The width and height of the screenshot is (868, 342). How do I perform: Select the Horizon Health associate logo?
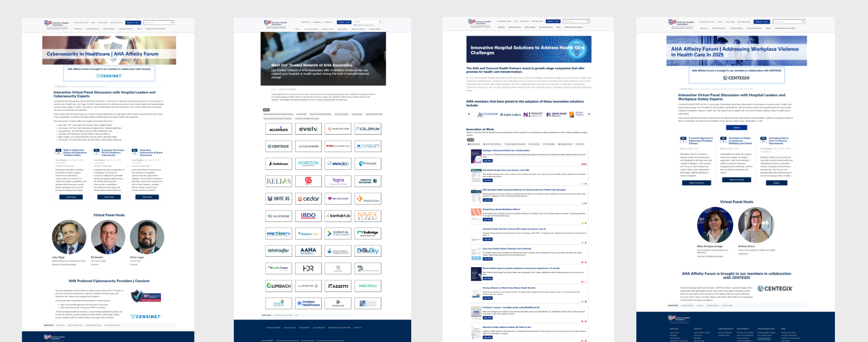(308, 163)
